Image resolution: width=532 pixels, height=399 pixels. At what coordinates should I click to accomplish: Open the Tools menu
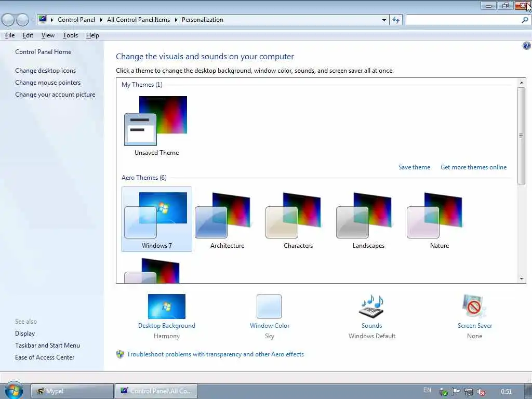(70, 35)
